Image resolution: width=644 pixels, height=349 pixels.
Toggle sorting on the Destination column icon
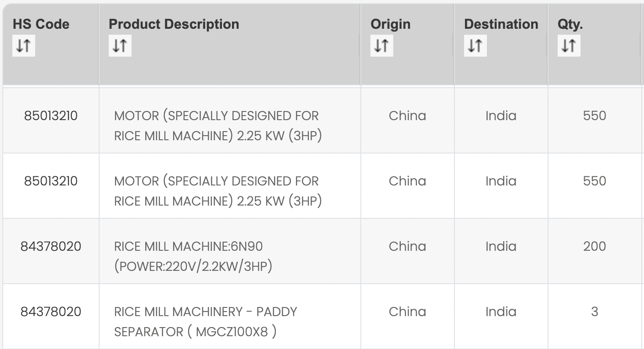coord(475,46)
